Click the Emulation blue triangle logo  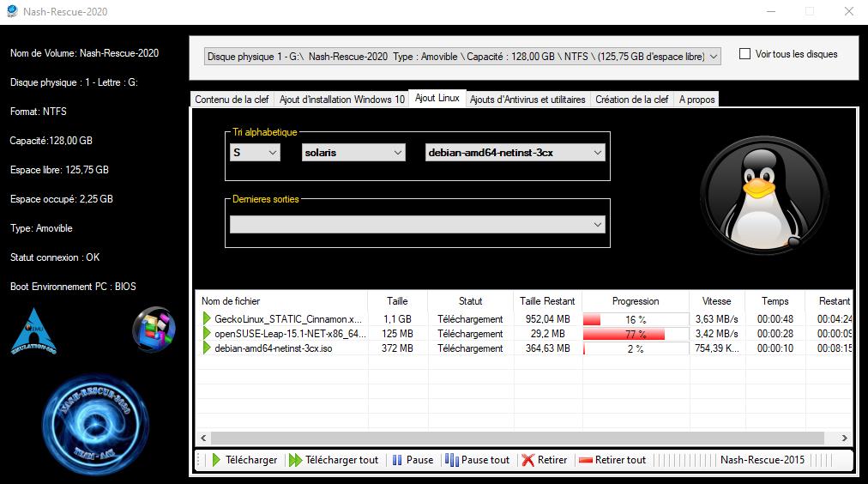pyautogui.click(x=33, y=331)
